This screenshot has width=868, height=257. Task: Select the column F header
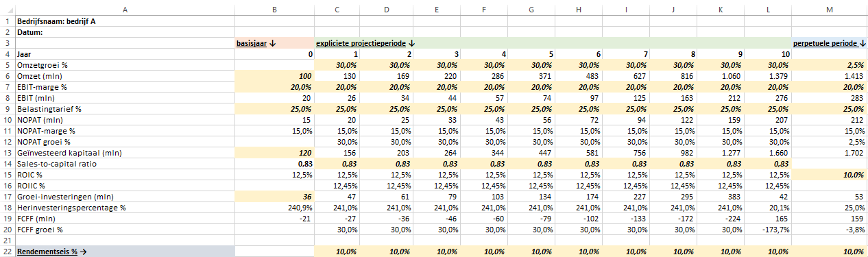click(485, 9)
